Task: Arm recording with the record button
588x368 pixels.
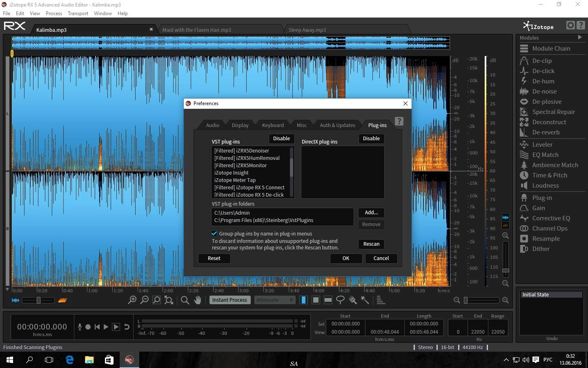Action: [x=88, y=327]
